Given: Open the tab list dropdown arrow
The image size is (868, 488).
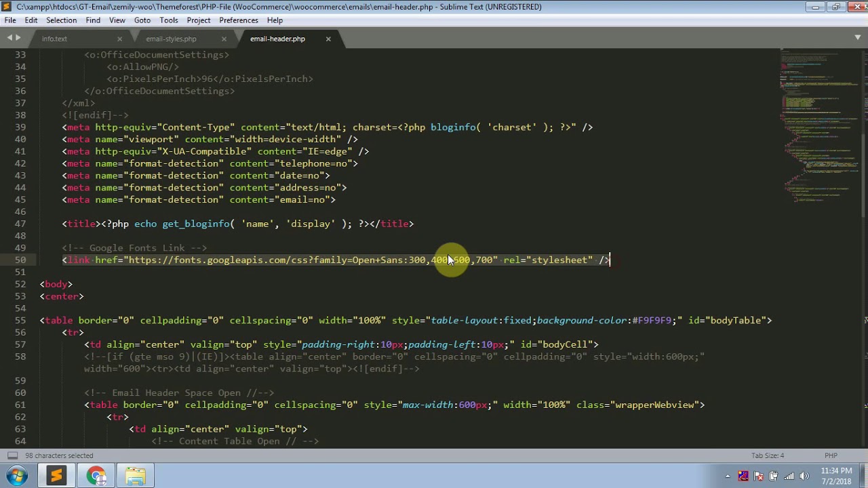Looking at the screenshot, I should click(x=859, y=38).
